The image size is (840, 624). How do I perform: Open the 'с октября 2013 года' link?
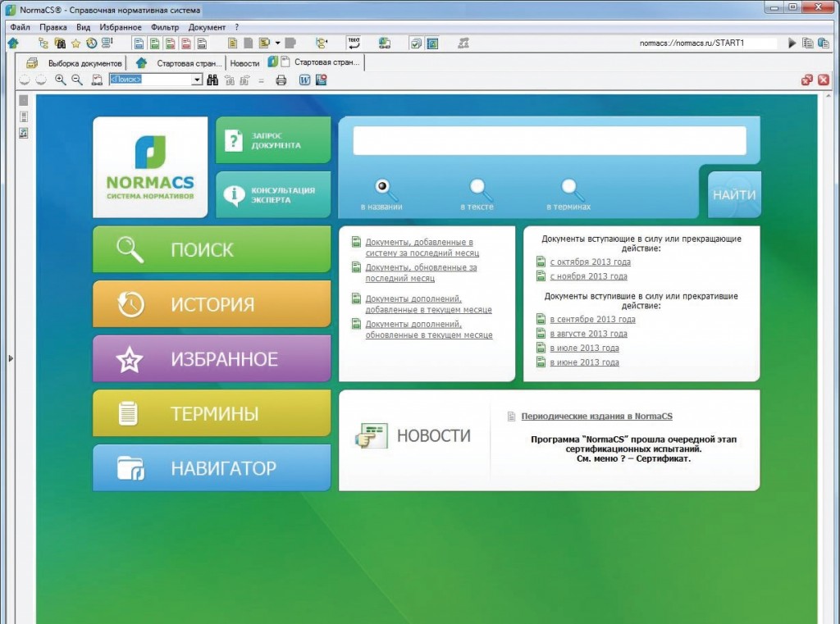591,262
